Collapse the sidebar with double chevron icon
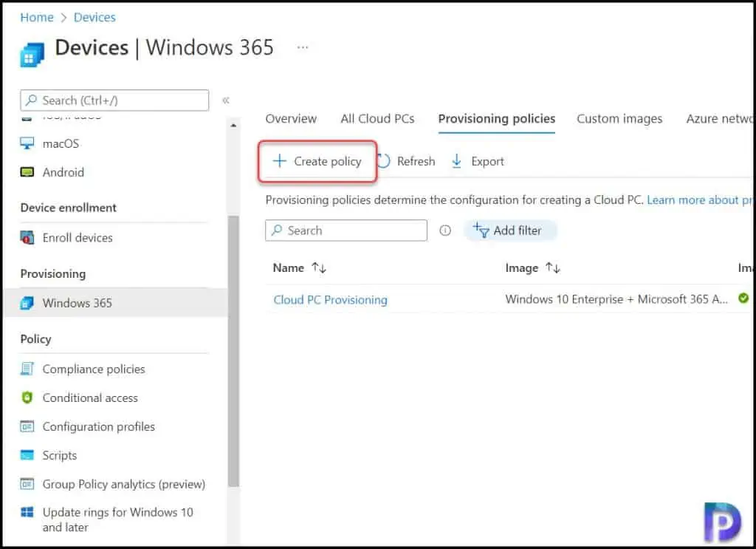This screenshot has width=756, height=549. (226, 100)
